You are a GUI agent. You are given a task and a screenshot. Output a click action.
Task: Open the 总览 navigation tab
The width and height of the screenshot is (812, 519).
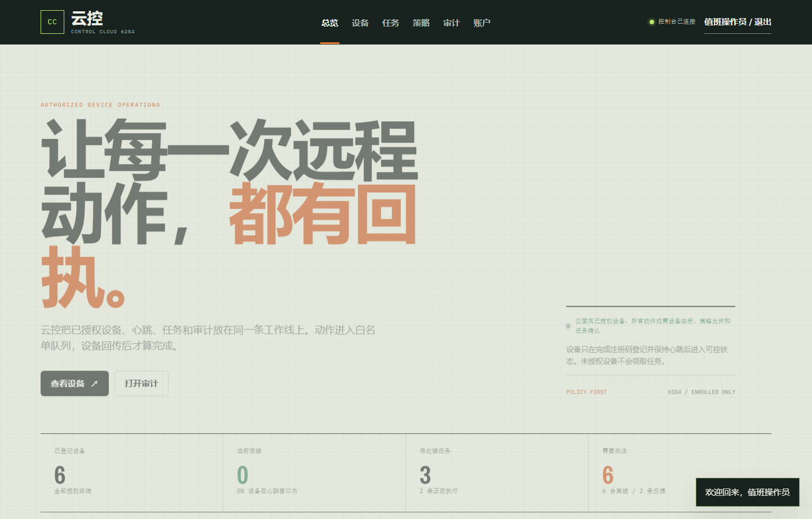tap(330, 23)
